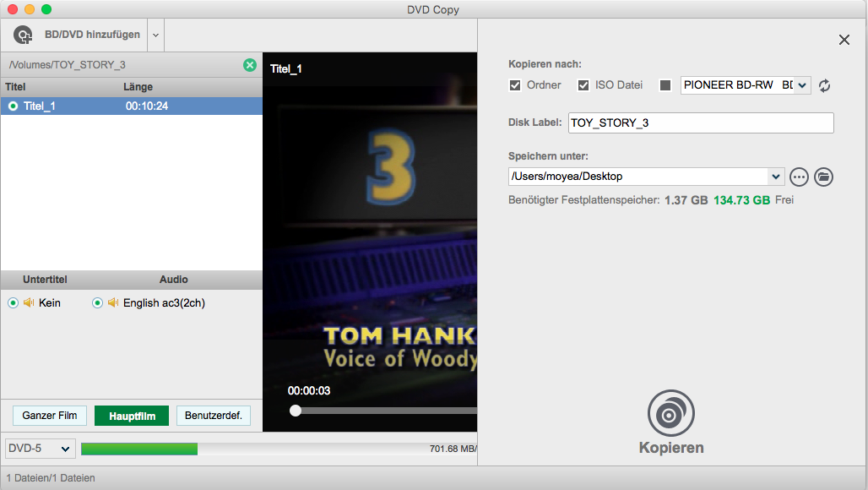This screenshot has height=490, width=868.
Task: Click the BD/DVD hinzufügen disc icon
Action: tap(24, 35)
